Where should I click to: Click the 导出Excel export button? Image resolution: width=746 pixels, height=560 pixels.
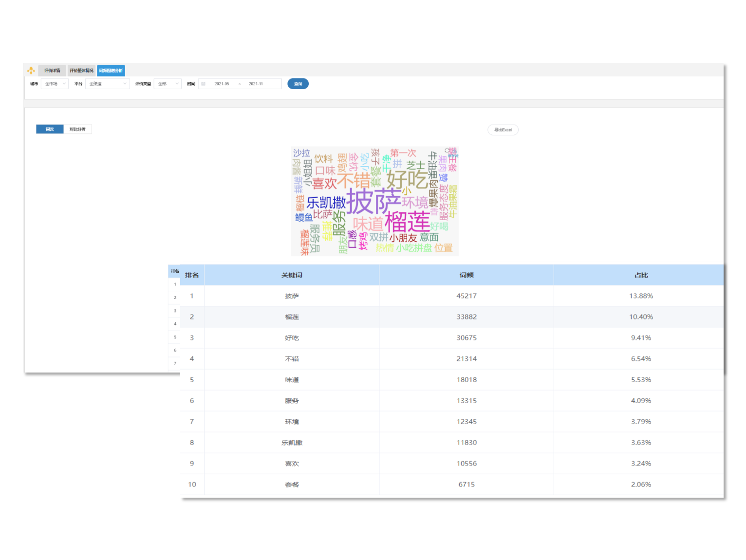[503, 130]
